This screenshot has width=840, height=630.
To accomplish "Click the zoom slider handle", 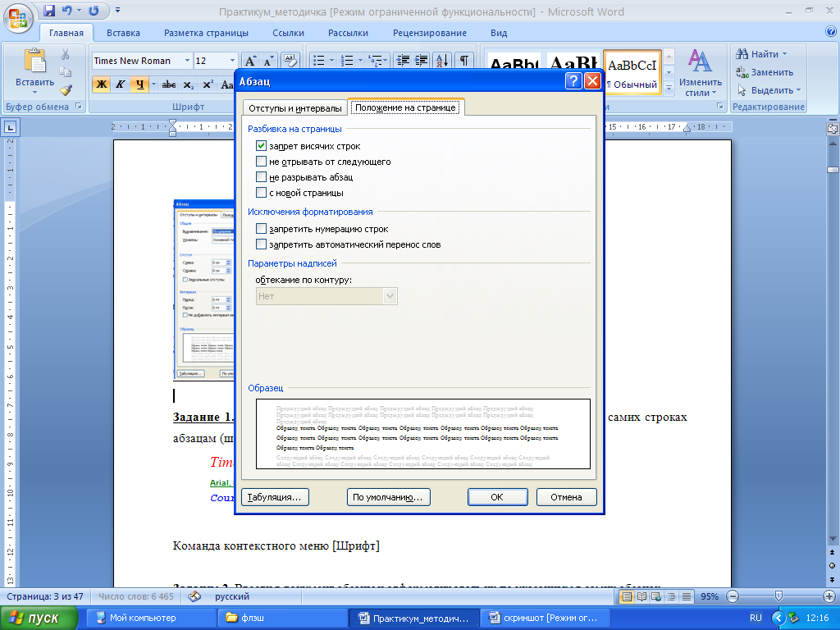I will [779, 596].
